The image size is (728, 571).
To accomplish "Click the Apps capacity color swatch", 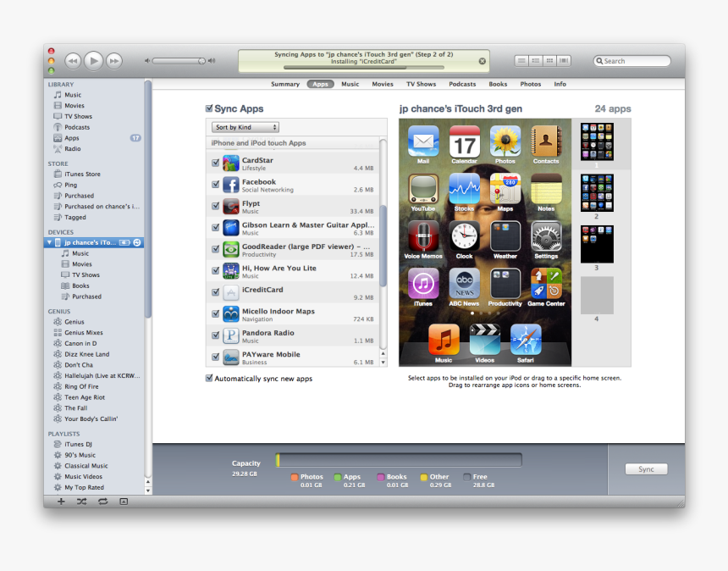I will point(338,477).
